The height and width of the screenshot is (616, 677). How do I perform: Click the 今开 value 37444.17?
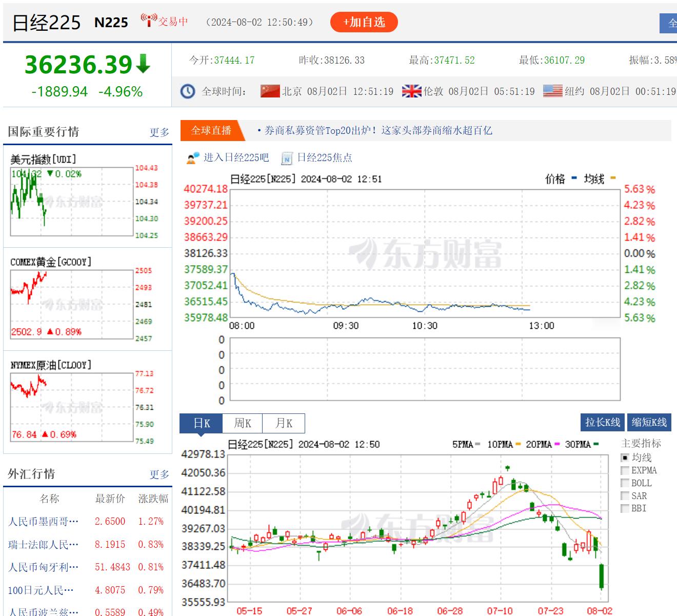tap(234, 60)
